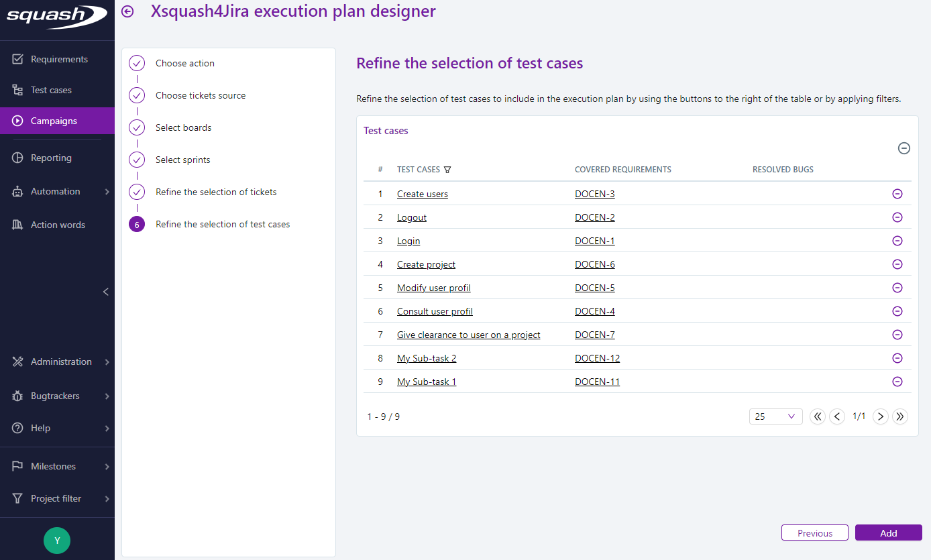Screen dimensions: 931x560
Task: Go to last page with double-arrow control
Action: (900, 416)
